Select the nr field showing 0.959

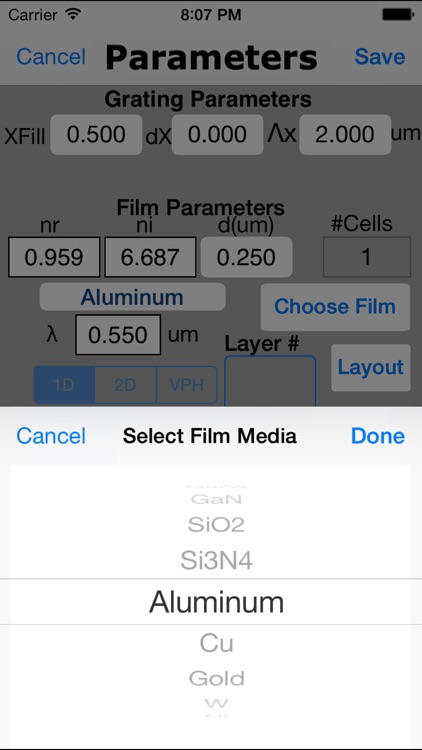[x=54, y=257]
